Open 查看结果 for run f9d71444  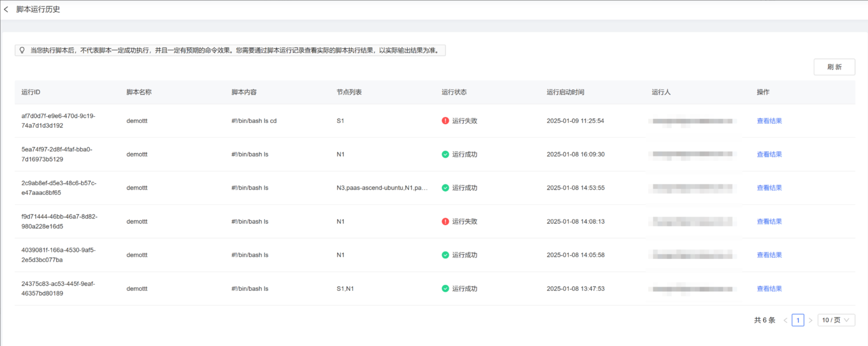[x=769, y=221]
